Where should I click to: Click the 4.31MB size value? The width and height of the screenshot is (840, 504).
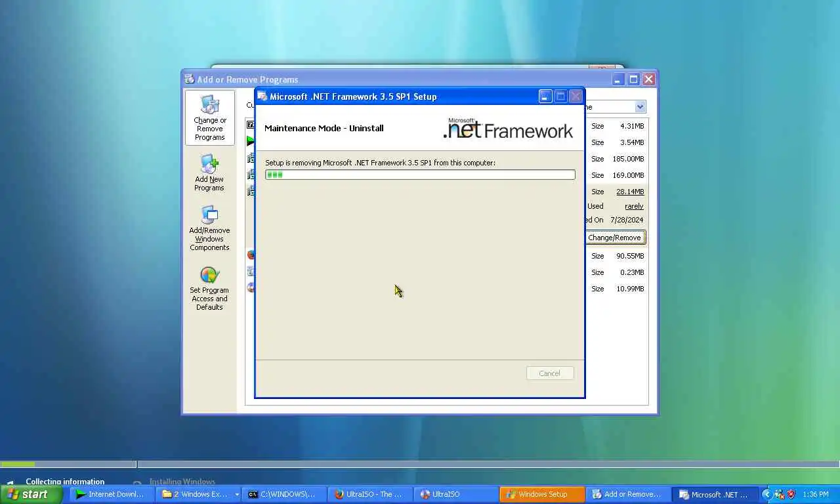(x=632, y=126)
